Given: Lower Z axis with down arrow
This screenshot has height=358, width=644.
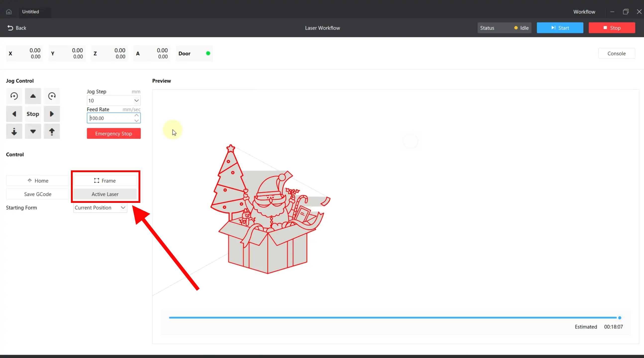Looking at the screenshot, I should (14, 132).
